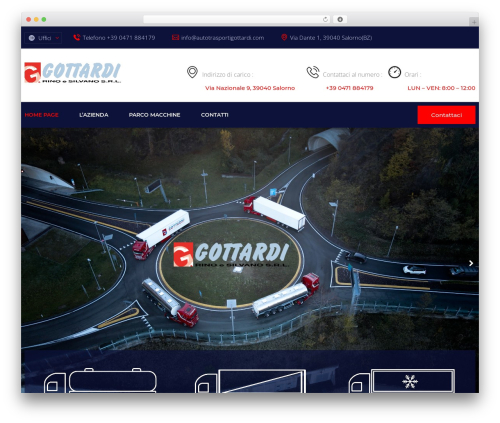Viewport: 500px width, 423px height.
Task: Open the Uffici language dropdown
Action: pyautogui.click(x=44, y=38)
